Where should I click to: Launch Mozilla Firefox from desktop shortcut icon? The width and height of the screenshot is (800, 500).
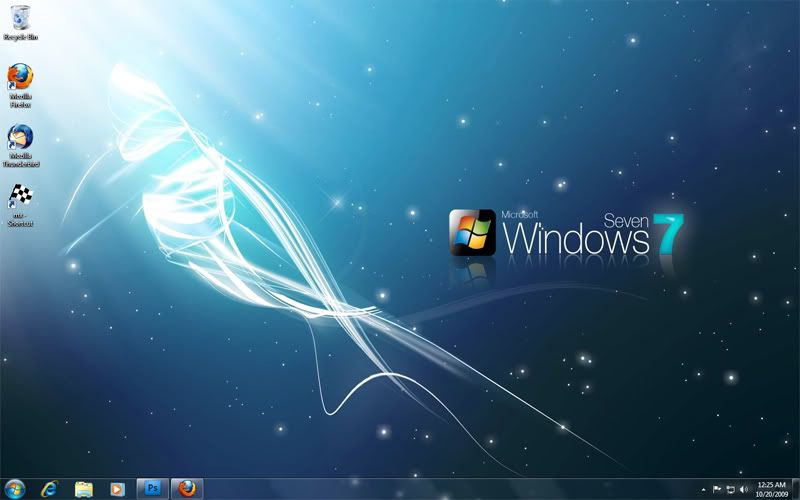20,77
